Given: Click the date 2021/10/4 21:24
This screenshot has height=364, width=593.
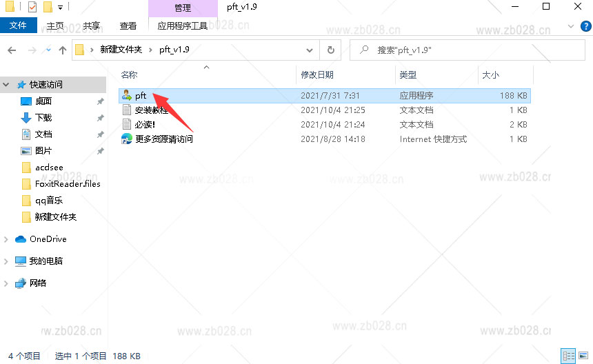Looking at the screenshot, I should click(333, 124).
